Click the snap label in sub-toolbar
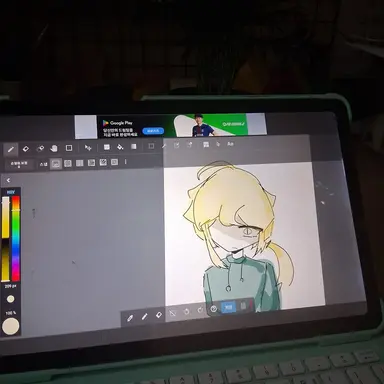Screen dimensions: 384x384 [44, 164]
